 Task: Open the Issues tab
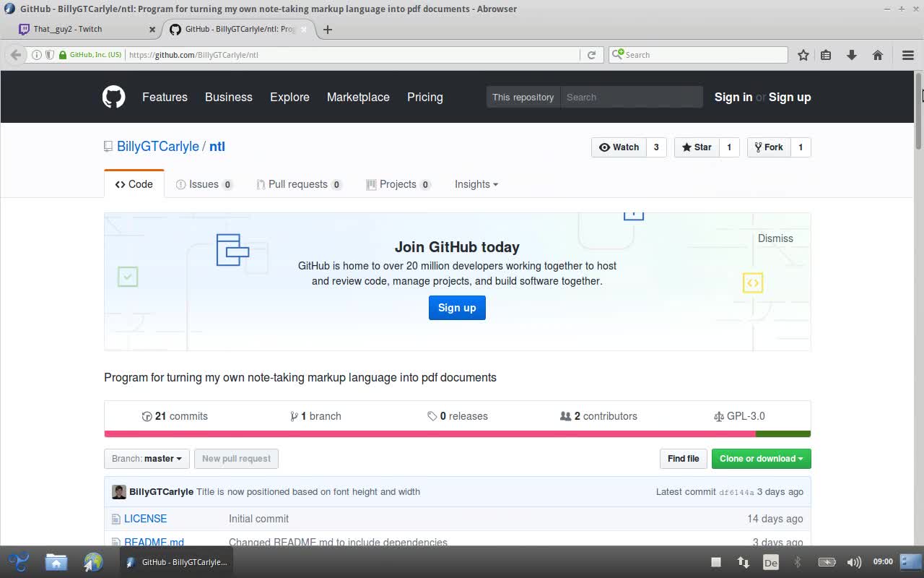(x=204, y=184)
